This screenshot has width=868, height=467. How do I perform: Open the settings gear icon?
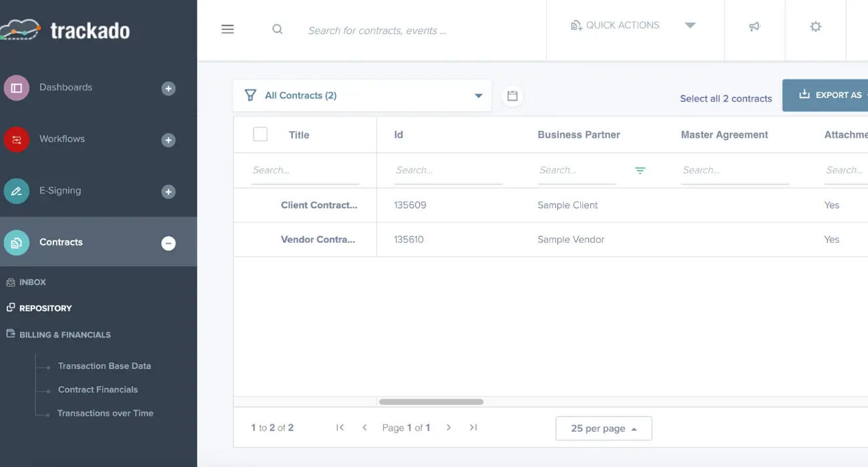click(x=815, y=27)
